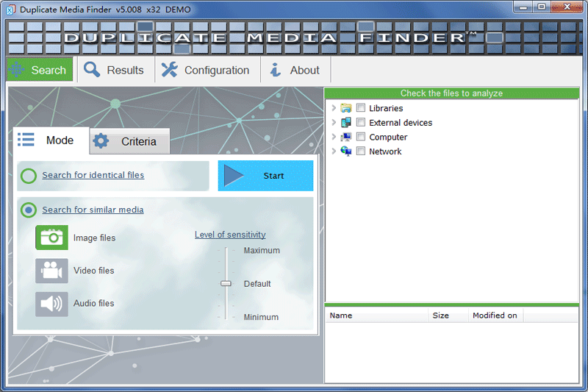Click the Maximum sensitivity label
The height and width of the screenshot is (392, 588).
tap(262, 251)
